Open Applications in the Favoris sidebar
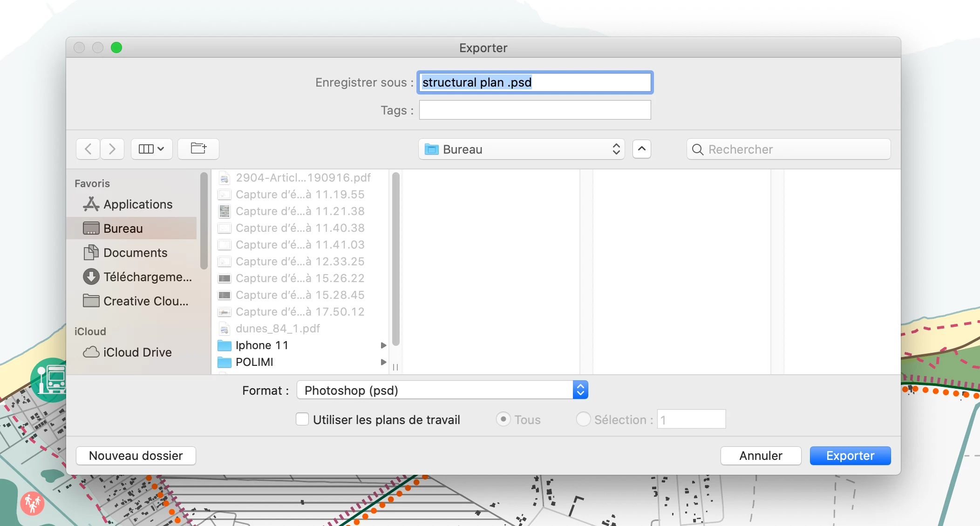This screenshot has width=980, height=526. point(137,204)
